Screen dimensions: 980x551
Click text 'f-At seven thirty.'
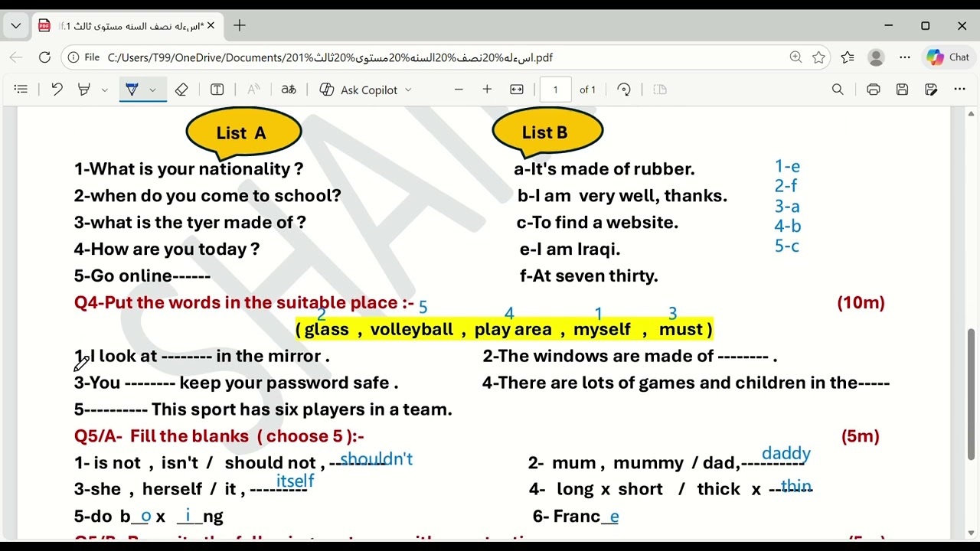589,276
